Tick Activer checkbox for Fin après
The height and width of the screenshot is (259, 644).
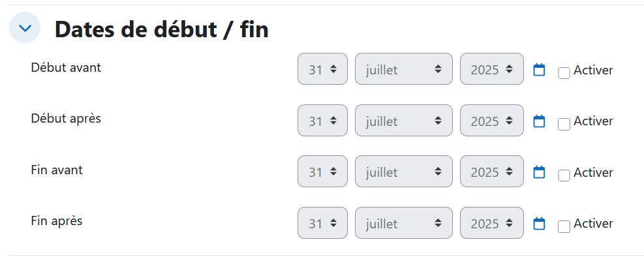click(x=564, y=226)
